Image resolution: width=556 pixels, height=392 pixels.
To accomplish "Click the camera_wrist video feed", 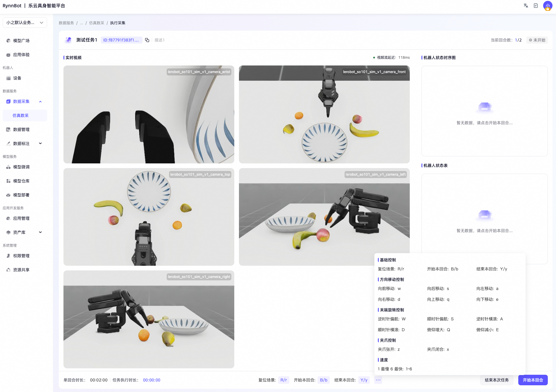I will click(x=149, y=114).
